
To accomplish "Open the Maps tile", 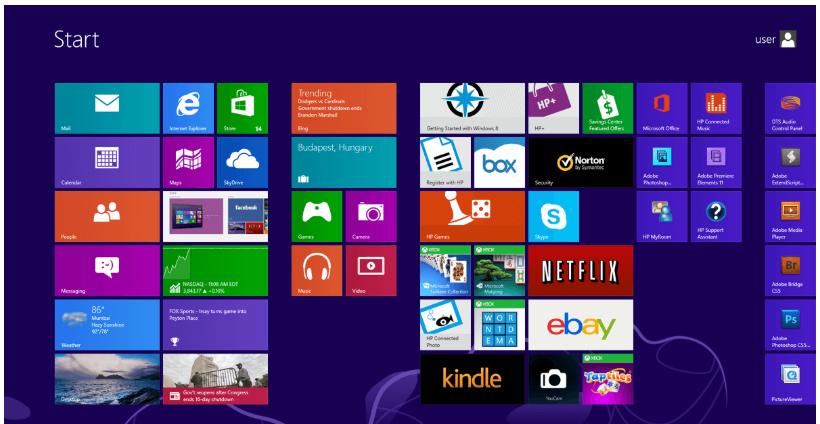I will 188,162.
